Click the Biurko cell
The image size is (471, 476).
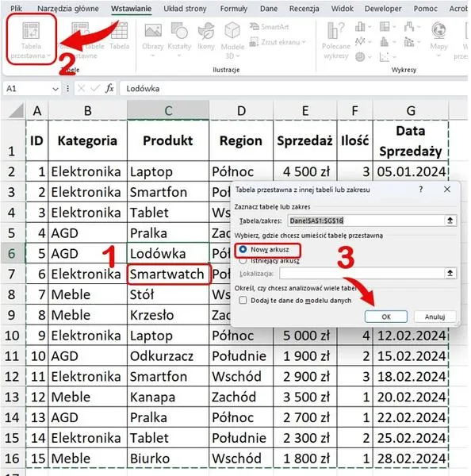(168, 458)
